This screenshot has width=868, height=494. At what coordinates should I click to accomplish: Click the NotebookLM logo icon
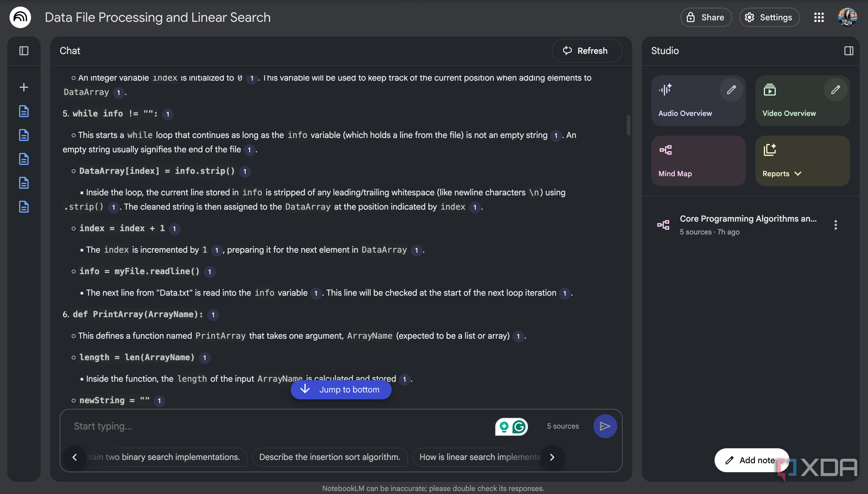point(20,17)
